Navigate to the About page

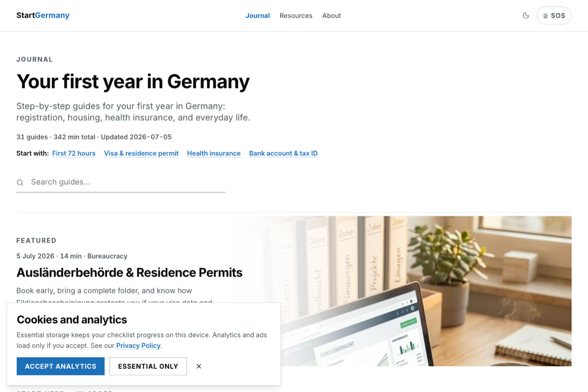click(332, 16)
